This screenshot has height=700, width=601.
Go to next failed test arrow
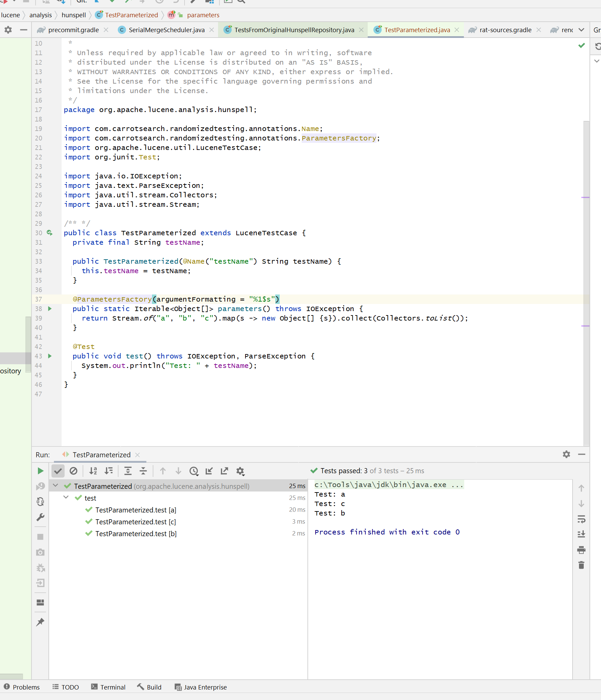(x=178, y=471)
